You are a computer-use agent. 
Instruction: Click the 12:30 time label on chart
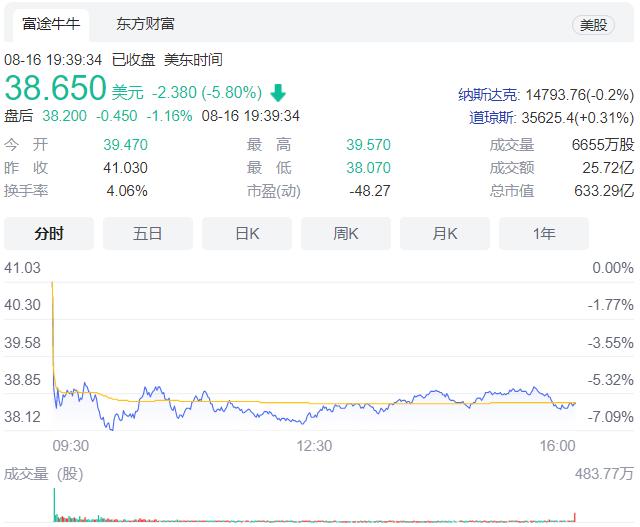[313, 446]
